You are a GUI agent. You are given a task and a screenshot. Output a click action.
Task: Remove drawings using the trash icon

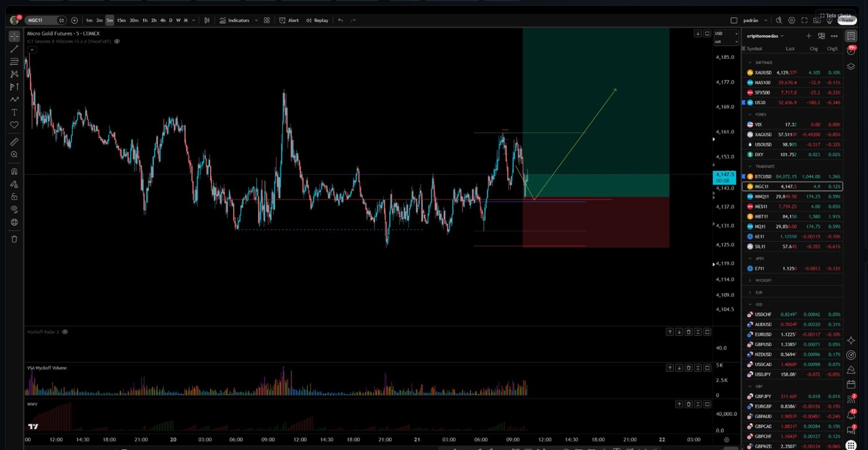(14, 239)
